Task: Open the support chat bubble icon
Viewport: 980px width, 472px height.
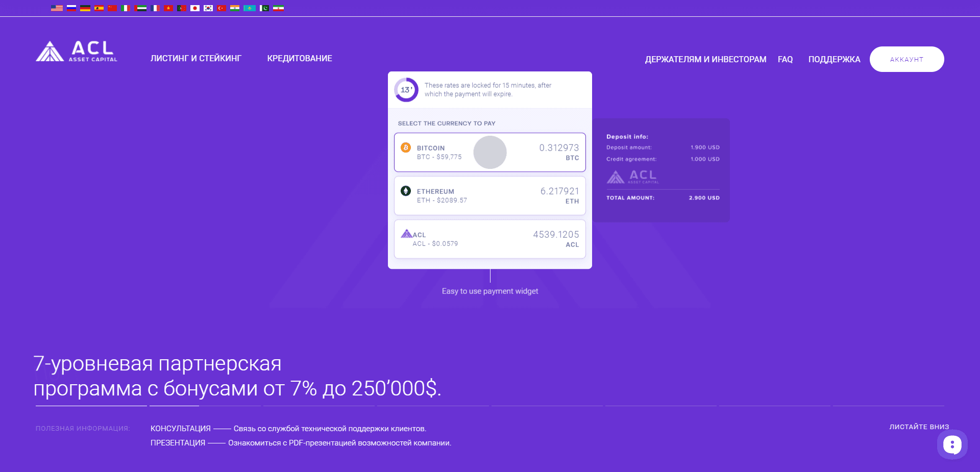Action: tap(952, 445)
